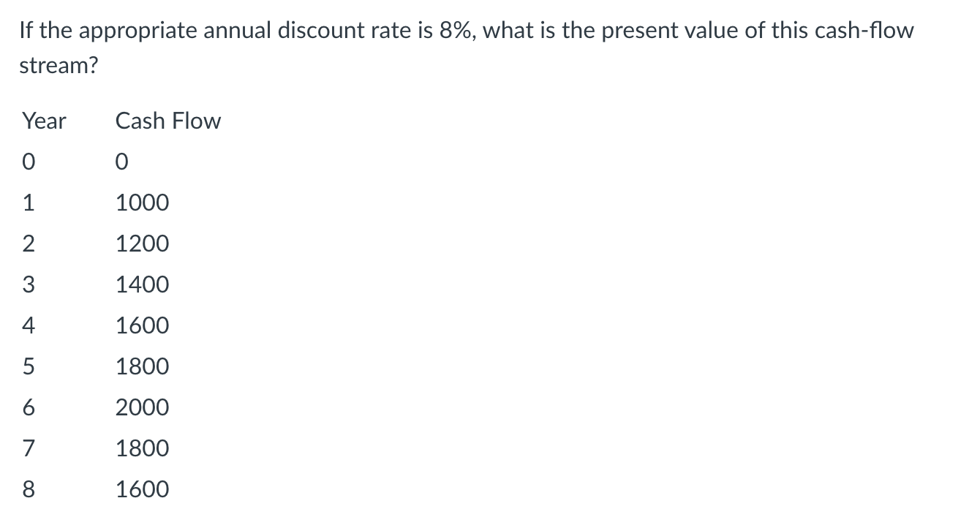Click year 3 in the Year column
980x528 pixels.
(x=28, y=284)
